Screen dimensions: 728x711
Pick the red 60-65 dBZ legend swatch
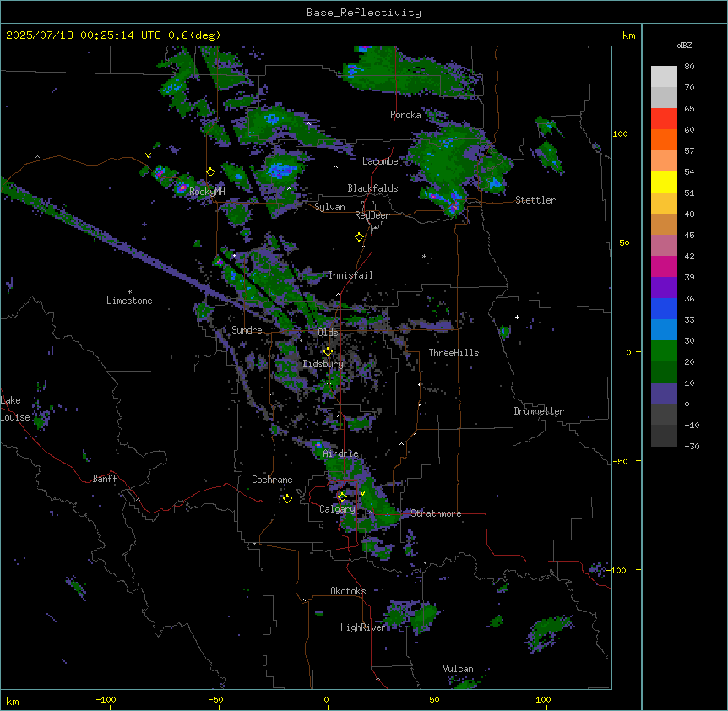coord(664,118)
